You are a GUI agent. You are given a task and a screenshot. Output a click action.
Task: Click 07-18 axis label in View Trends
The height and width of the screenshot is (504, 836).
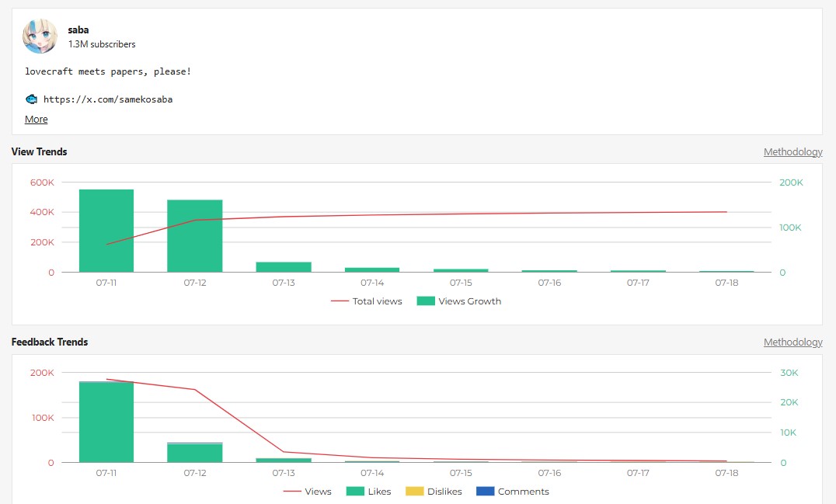726,283
